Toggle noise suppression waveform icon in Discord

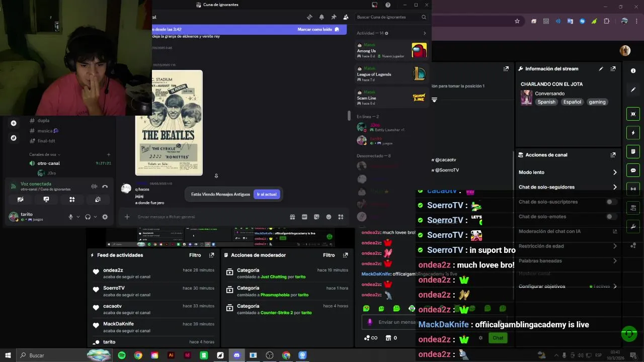(x=94, y=187)
